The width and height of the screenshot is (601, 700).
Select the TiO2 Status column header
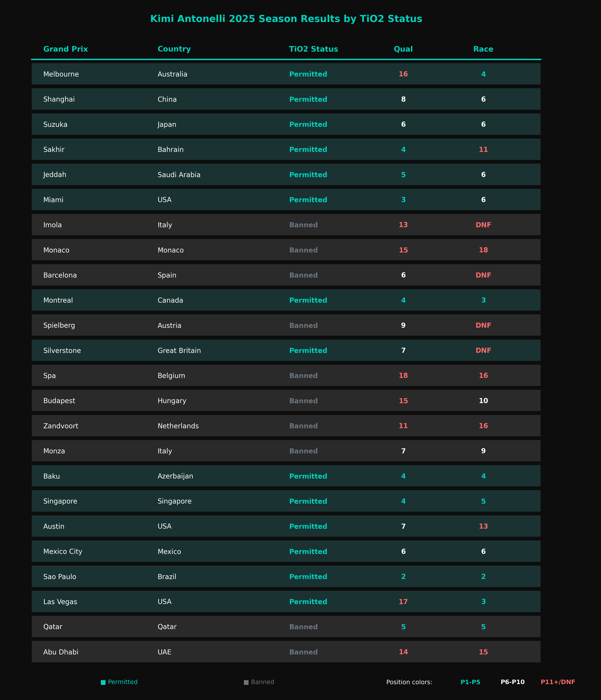point(313,49)
